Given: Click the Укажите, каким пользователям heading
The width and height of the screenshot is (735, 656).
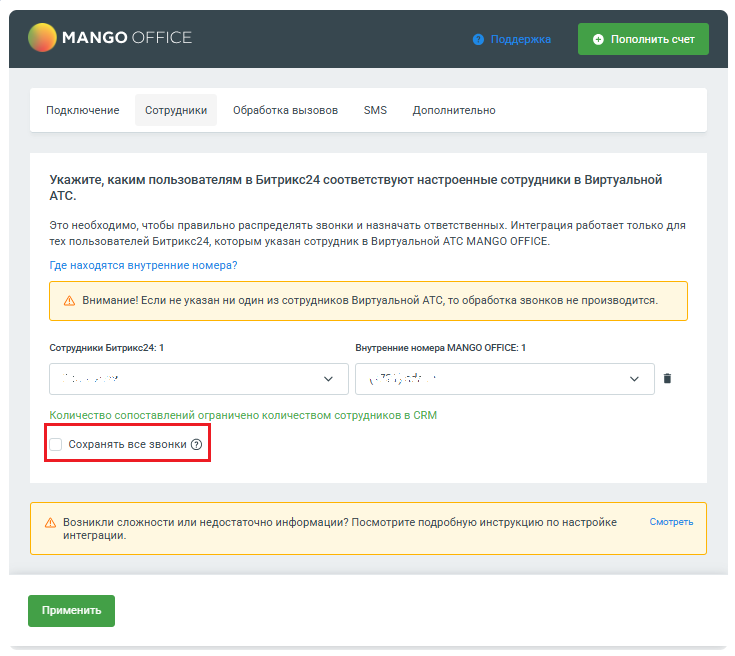Looking at the screenshot, I should [x=356, y=188].
